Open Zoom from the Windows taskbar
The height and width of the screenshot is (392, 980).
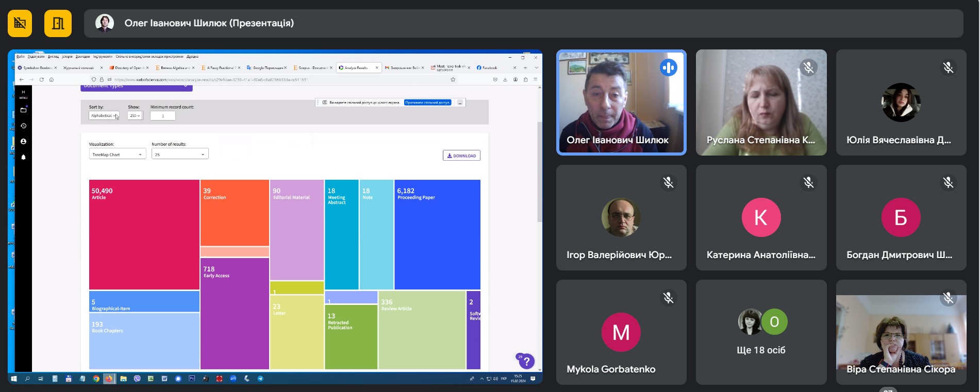[x=233, y=379]
